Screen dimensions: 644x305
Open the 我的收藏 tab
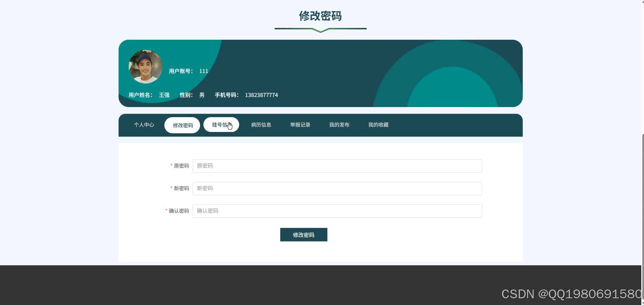click(378, 125)
